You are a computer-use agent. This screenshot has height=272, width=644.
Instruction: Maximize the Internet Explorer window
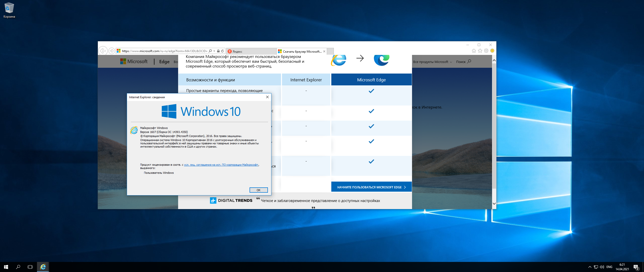[479, 45]
